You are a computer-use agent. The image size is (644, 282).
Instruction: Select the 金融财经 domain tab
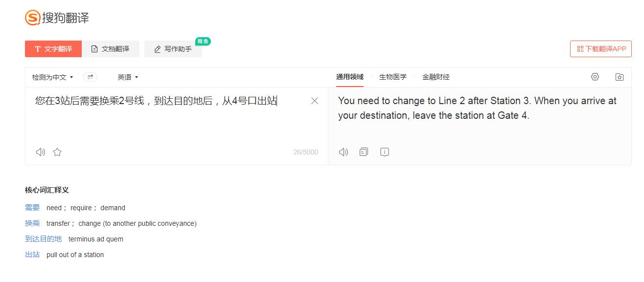click(x=436, y=77)
